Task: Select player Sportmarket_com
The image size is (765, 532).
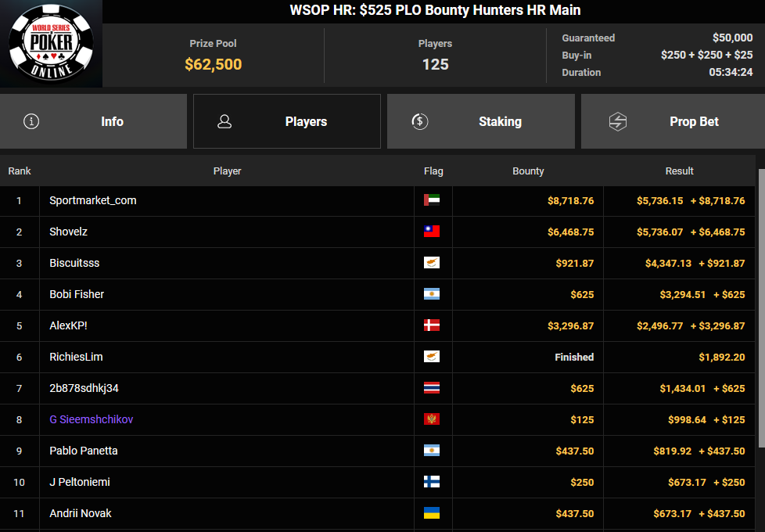Action: coord(93,200)
